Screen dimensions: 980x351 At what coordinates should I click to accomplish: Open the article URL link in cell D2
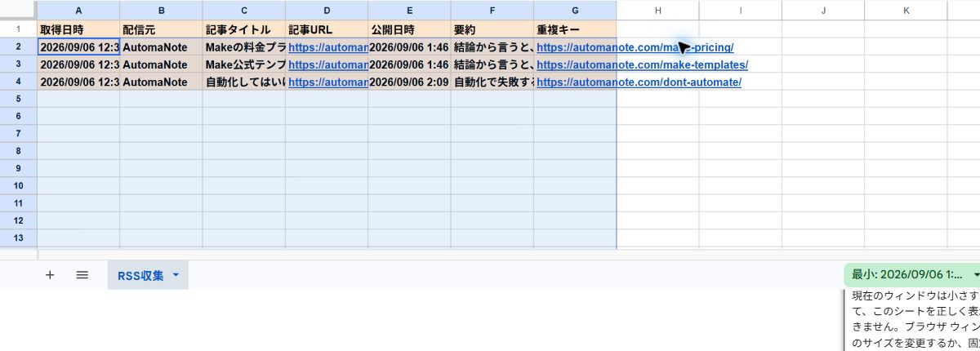tap(327, 47)
